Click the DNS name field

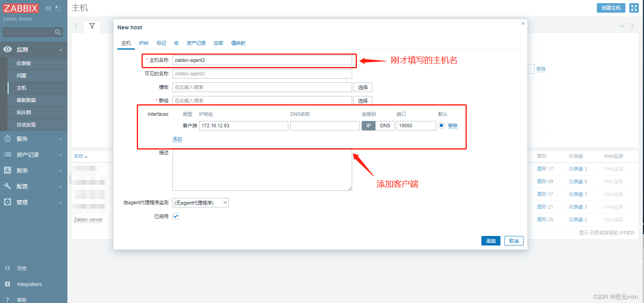pyautogui.click(x=325, y=126)
